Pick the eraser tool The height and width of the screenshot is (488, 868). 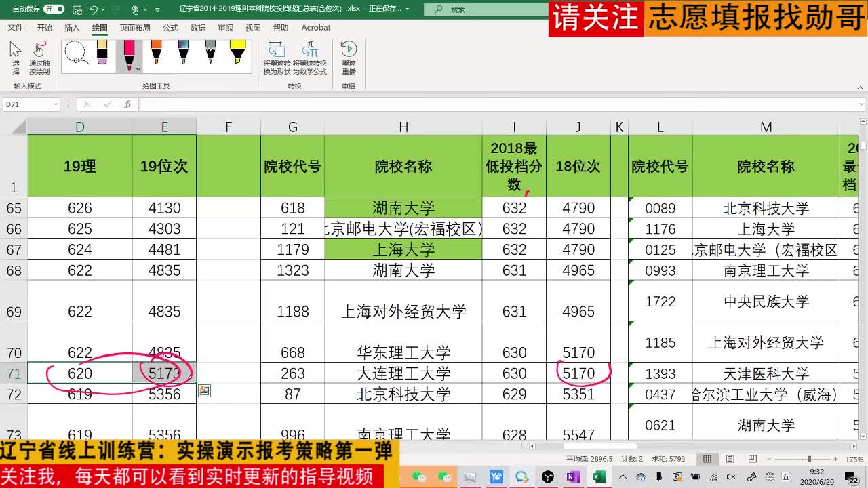102,52
